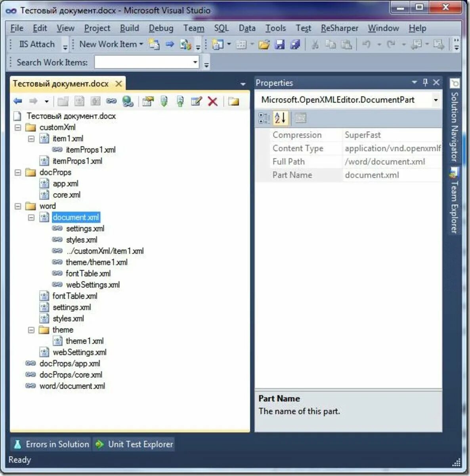Click the chain link icon in editor toolbar
The image size is (470, 476).
click(111, 101)
